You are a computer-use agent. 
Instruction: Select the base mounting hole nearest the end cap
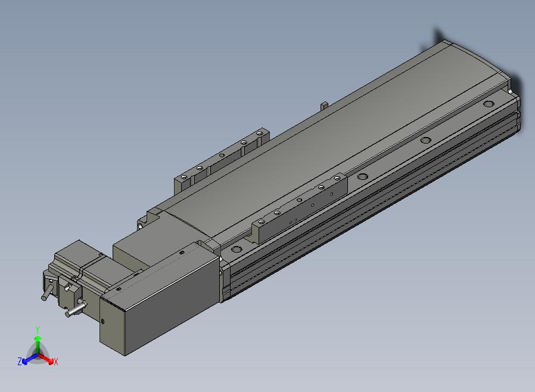pos(489,104)
